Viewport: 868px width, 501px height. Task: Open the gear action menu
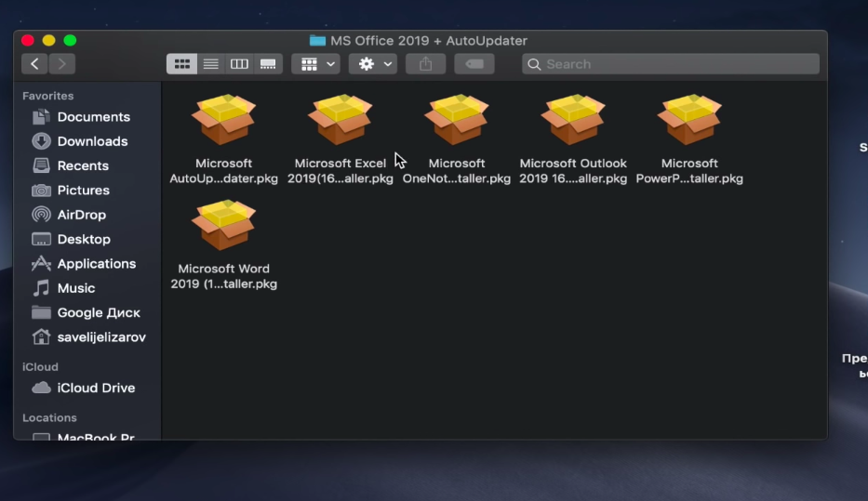[x=372, y=64]
